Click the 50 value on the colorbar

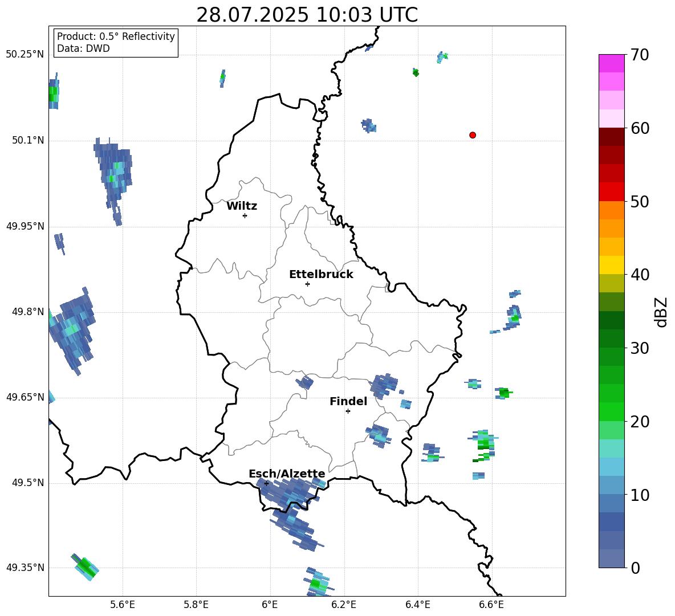pos(640,202)
